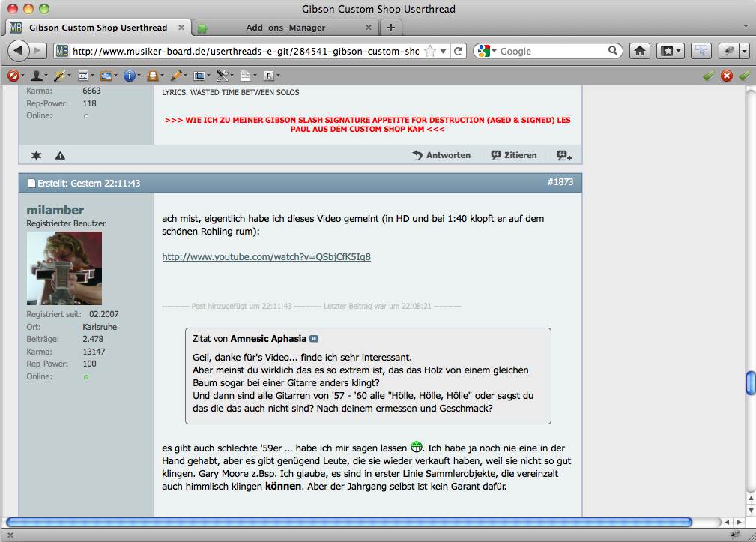Open the Resize toolbar menu
Image resolution: width=756 pixels, height=542 pixels.
[x=201, y=76]
